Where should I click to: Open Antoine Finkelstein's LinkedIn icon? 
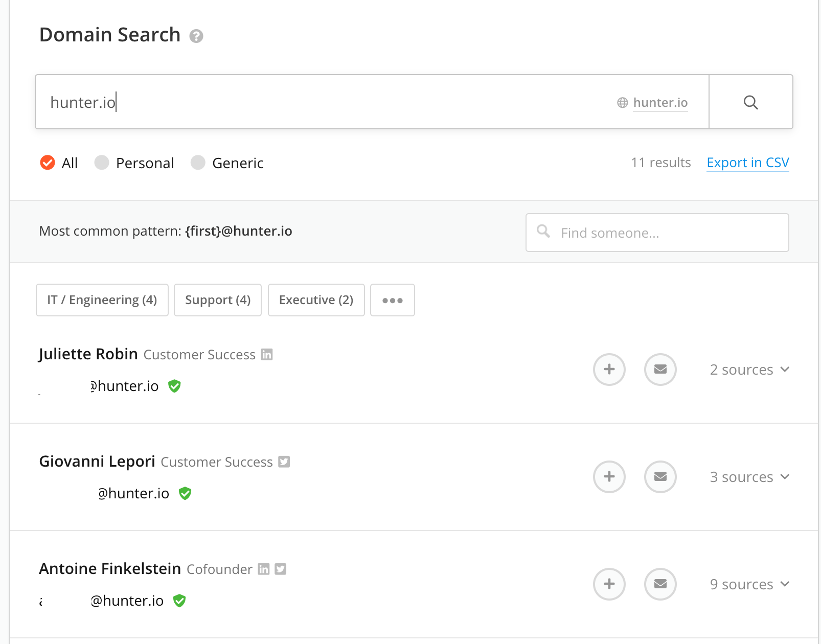[264, 569]
